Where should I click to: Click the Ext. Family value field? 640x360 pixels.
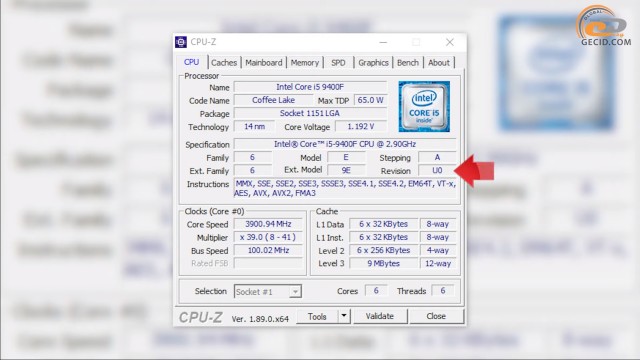[x=252, y=170]
